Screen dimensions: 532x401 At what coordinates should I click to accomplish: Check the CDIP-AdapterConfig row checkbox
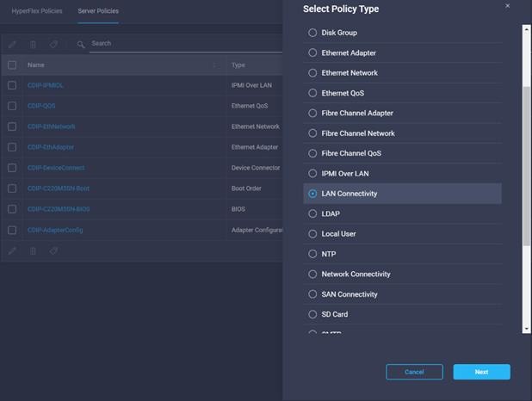(12, 230)
